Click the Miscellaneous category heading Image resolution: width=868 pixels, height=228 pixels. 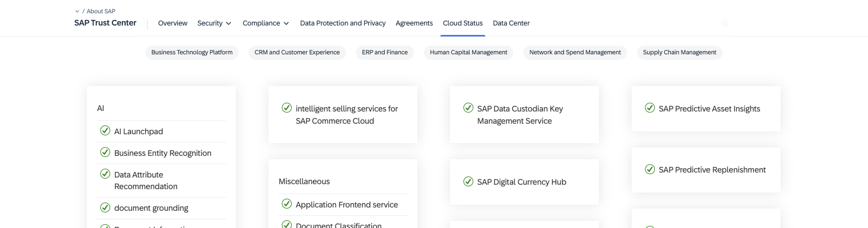[x=304, y=181]
